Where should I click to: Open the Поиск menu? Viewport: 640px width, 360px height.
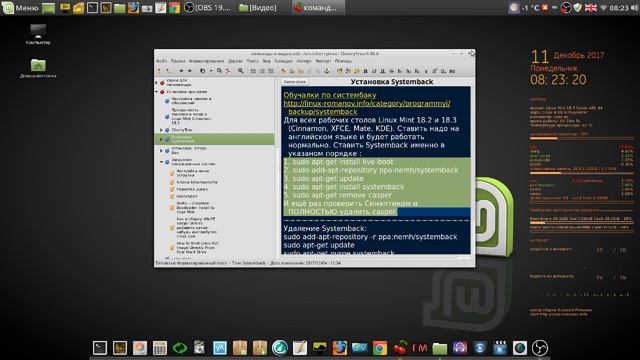[x=253, y=61]
